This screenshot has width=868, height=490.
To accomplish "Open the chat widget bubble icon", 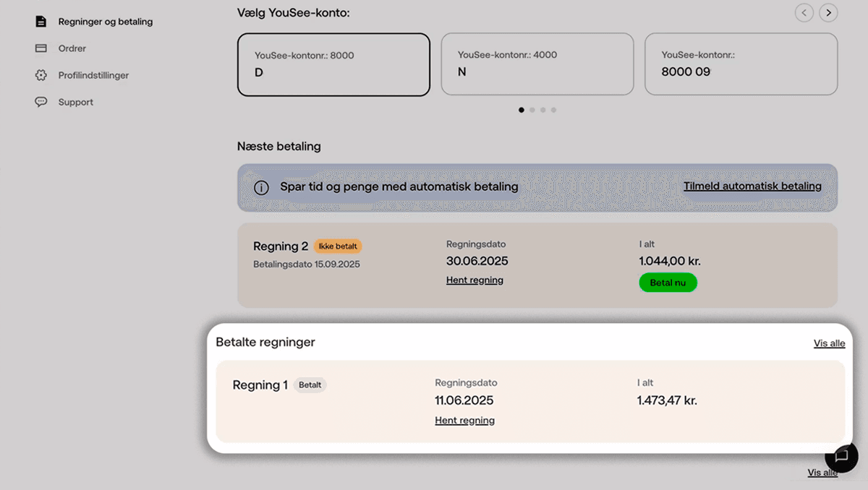I will [x=841, y=456].
